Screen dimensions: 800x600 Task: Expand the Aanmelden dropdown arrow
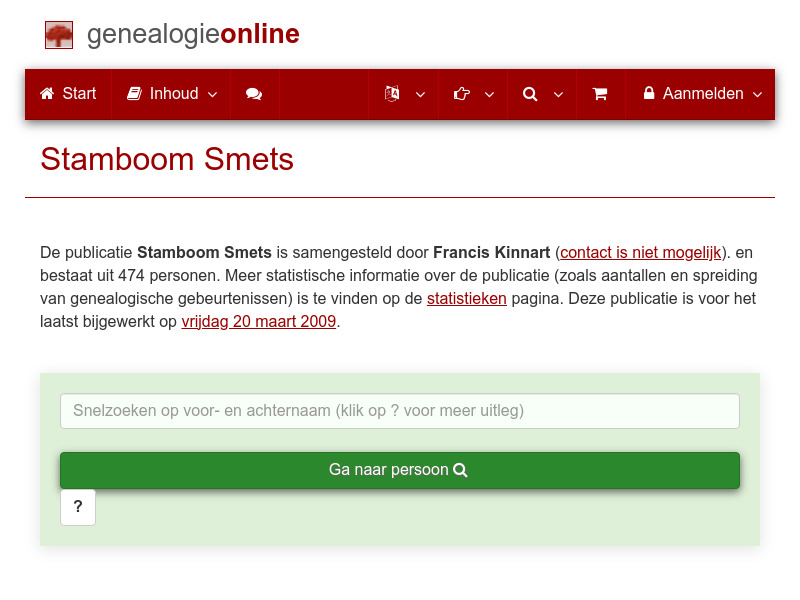point(756,95)
